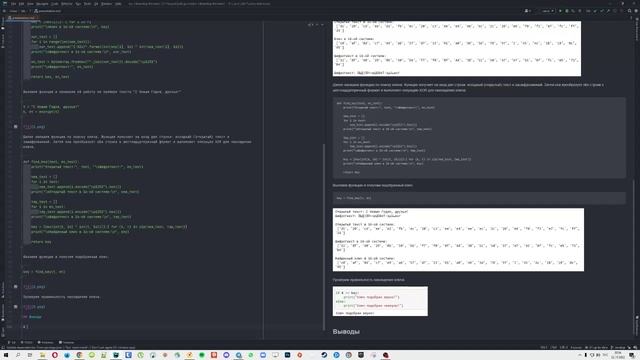Open File Explorer from the taskbar
Screen dimensions: 640x360
pyautogui.click(x=42, y=355)
